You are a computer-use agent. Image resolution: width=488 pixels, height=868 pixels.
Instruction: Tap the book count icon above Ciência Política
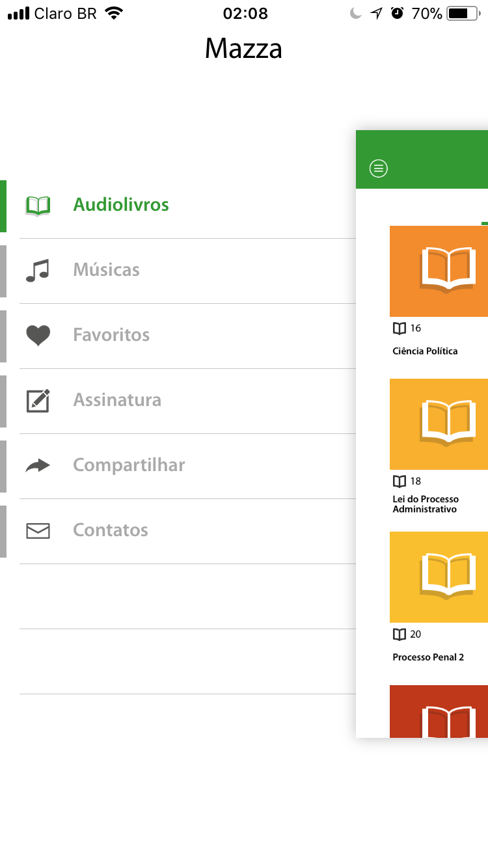(399, 328)
